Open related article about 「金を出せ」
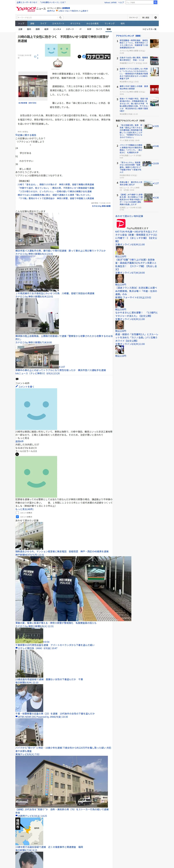The height and width of the screenshot is (868, 174). [x=56, y=185]
